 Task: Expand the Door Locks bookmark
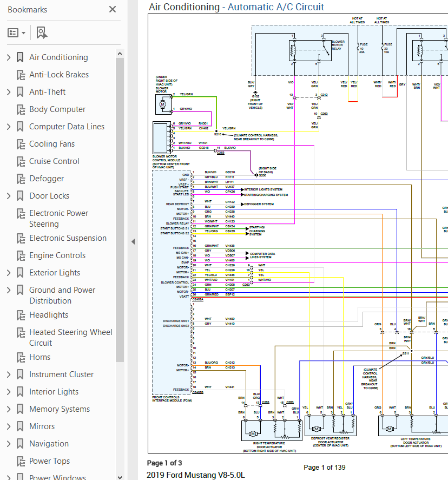(8, 196)
